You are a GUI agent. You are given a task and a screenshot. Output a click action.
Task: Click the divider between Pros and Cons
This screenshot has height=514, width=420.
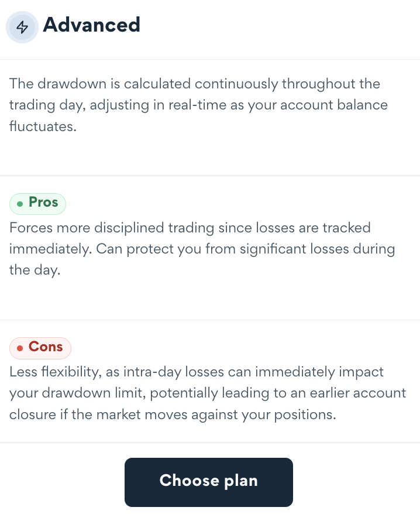[x=210, y=320]
